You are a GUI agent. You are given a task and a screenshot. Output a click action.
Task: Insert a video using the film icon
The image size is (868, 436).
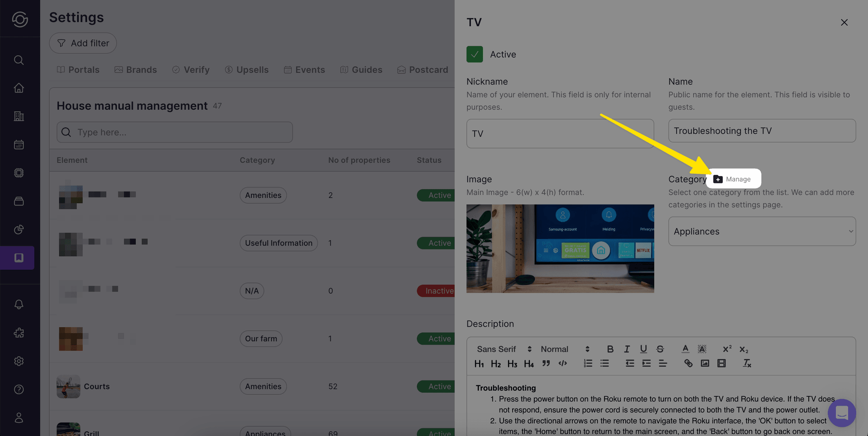pos(722,363)
